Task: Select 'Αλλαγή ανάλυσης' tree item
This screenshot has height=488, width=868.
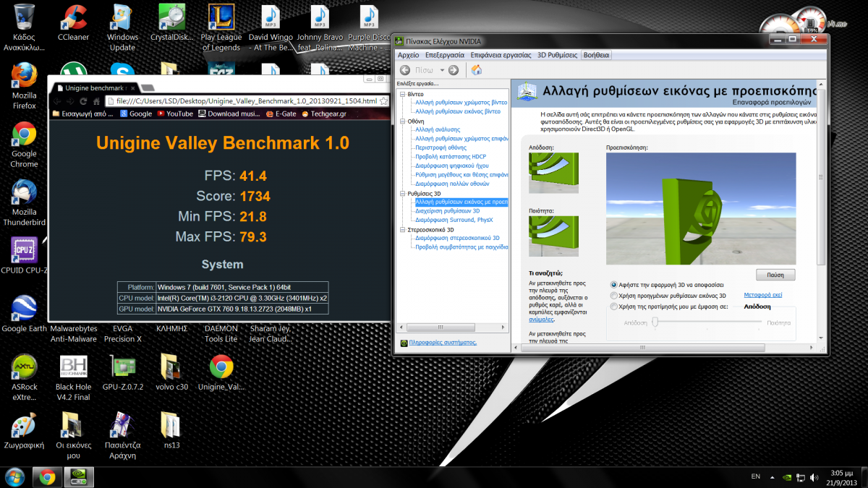Action: [438, 129]
